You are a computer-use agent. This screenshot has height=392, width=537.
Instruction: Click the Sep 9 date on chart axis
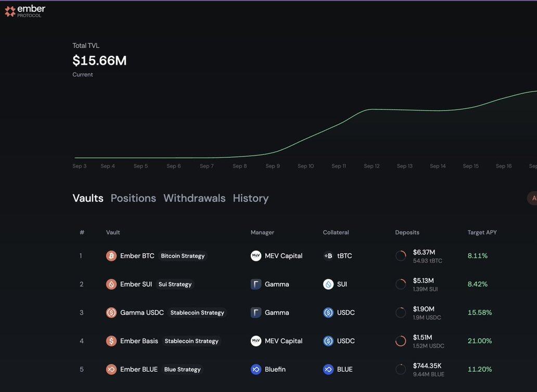point(273,166)
